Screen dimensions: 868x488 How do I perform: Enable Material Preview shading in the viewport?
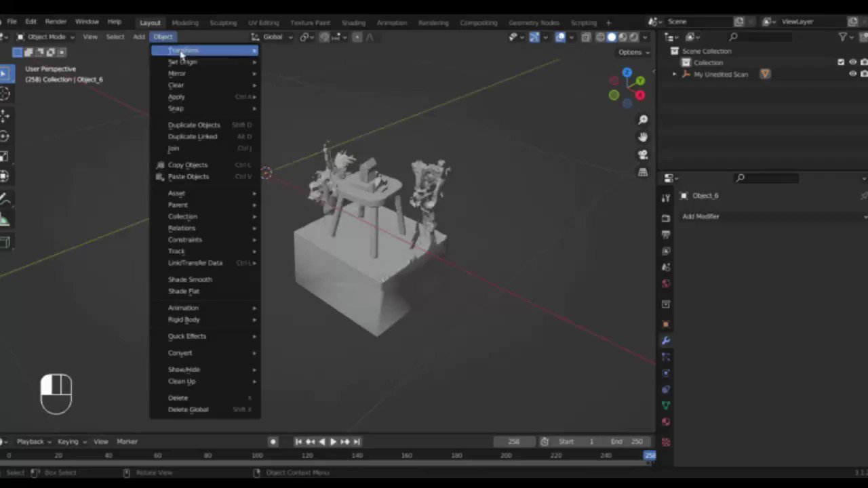[x=622, y=37]
